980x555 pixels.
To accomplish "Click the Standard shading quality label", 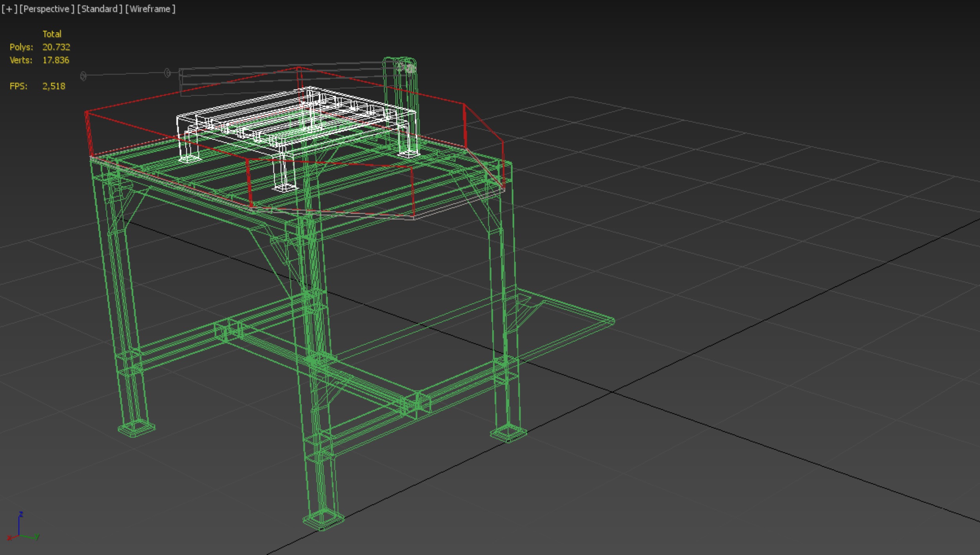I will (x=100, y=9).
